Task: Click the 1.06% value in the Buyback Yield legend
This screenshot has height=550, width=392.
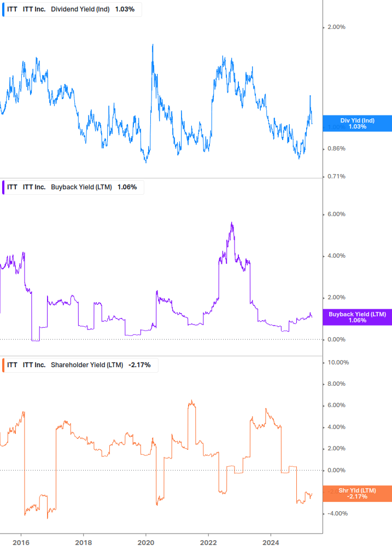Action: (x=127, y=187)
